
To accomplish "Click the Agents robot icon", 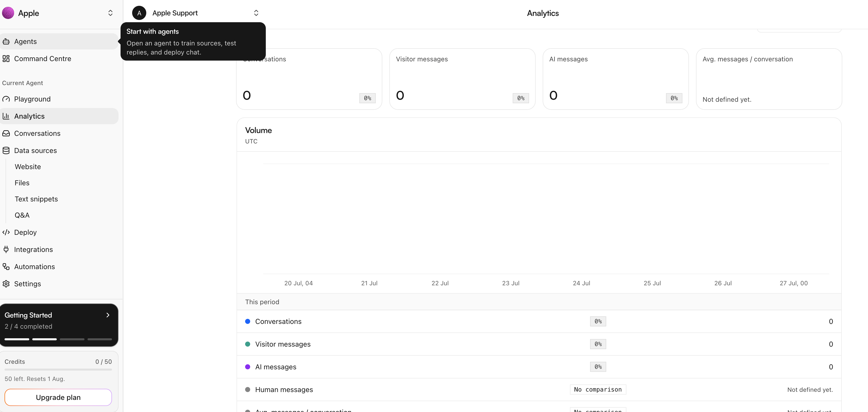I will click(6, 41).
